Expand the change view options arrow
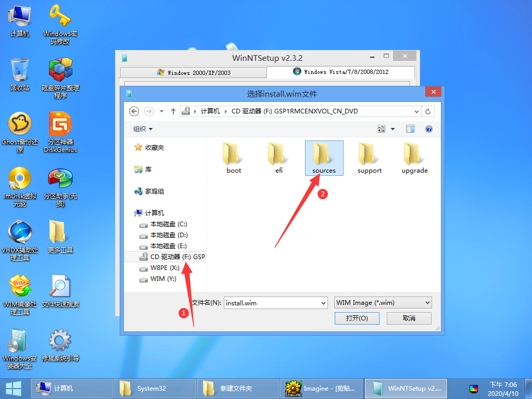532x399 pixels. click(x=392, y=129)
